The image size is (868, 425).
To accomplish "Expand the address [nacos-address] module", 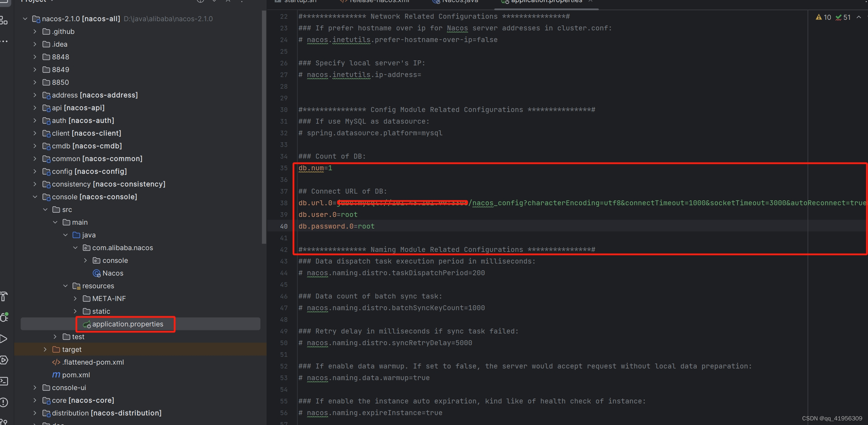I will click(35, 95).
